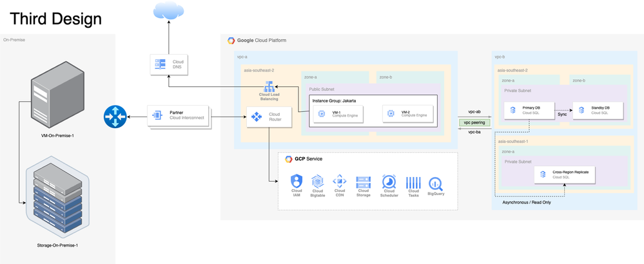This screenshot has height=264, width=644.
Task: Select the Standby DB Cloud SQL icon
Action: click(581, 110)
